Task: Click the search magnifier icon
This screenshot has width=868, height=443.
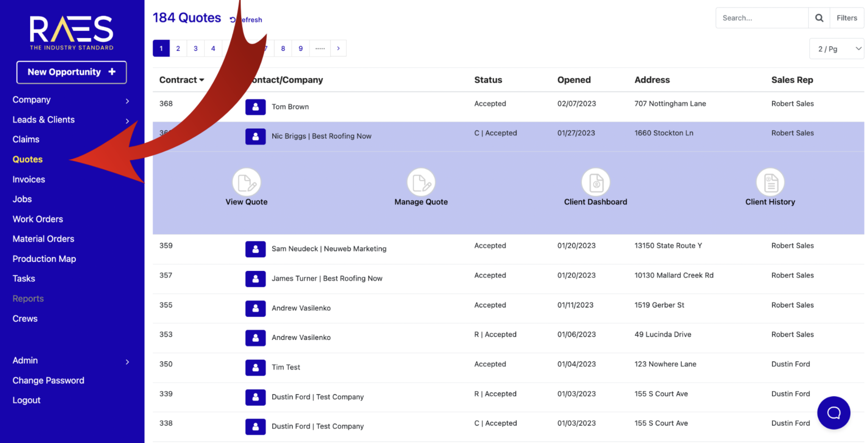Action: (819, 18)
